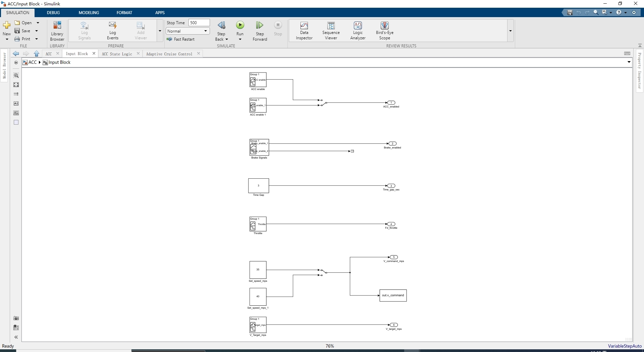The image size is (644, 352).
Task: Click the viewmarks icon above the collapse arrows
Action: (x=16, y=327)
